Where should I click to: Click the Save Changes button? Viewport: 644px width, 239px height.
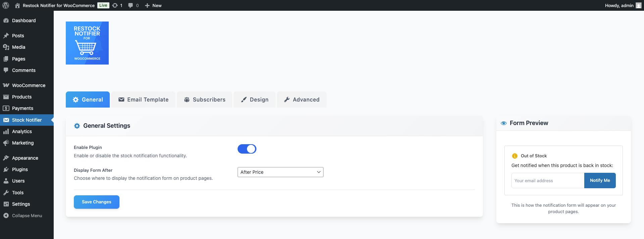(97, 202)
